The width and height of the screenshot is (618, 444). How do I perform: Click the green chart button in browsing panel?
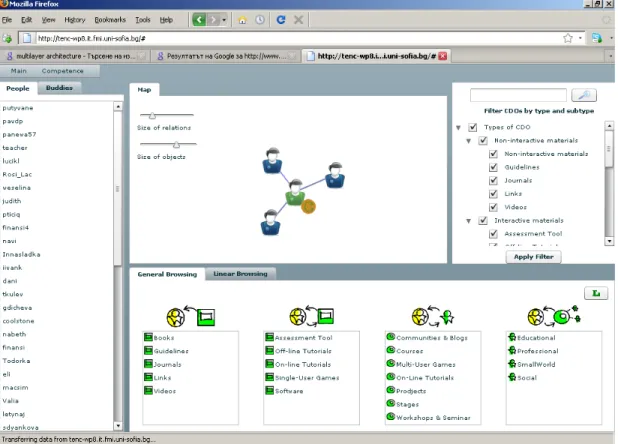(x=596, y=293)
